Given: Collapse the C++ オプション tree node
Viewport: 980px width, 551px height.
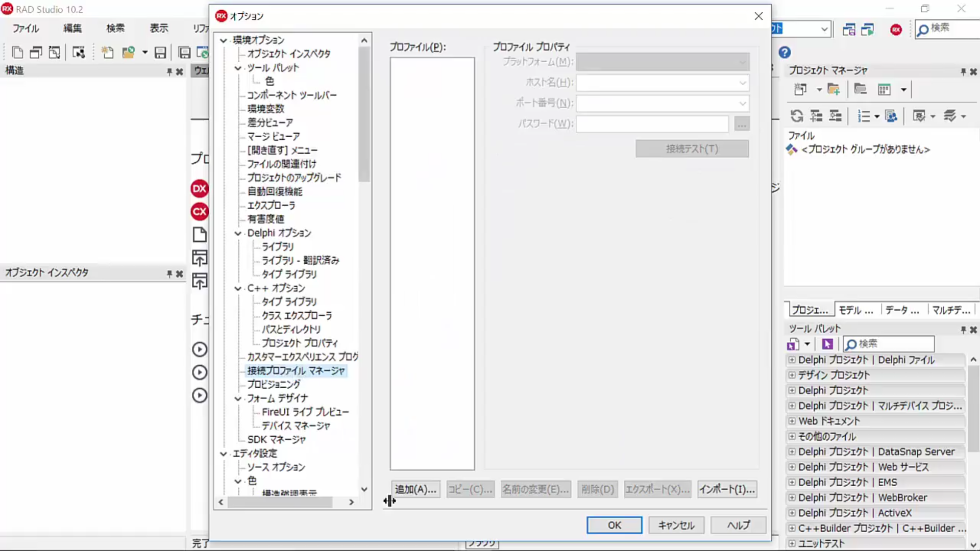Looking at the screenshot, I should pos(238,288).
